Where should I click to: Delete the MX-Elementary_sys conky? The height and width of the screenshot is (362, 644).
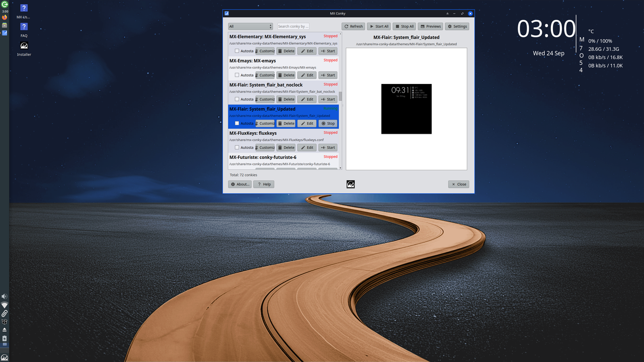tap(286, 51)
